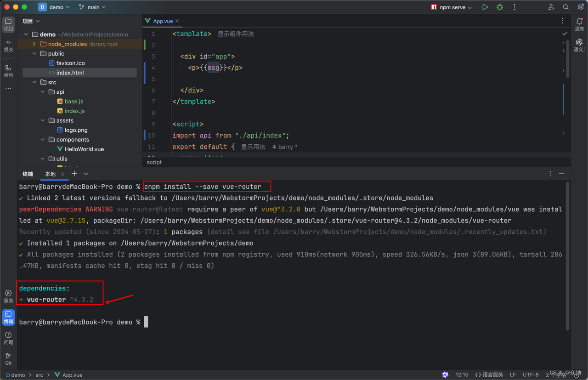Open the debug icon next to run button
The height and width of the screenshot is (380, 588).
point(499,7)
